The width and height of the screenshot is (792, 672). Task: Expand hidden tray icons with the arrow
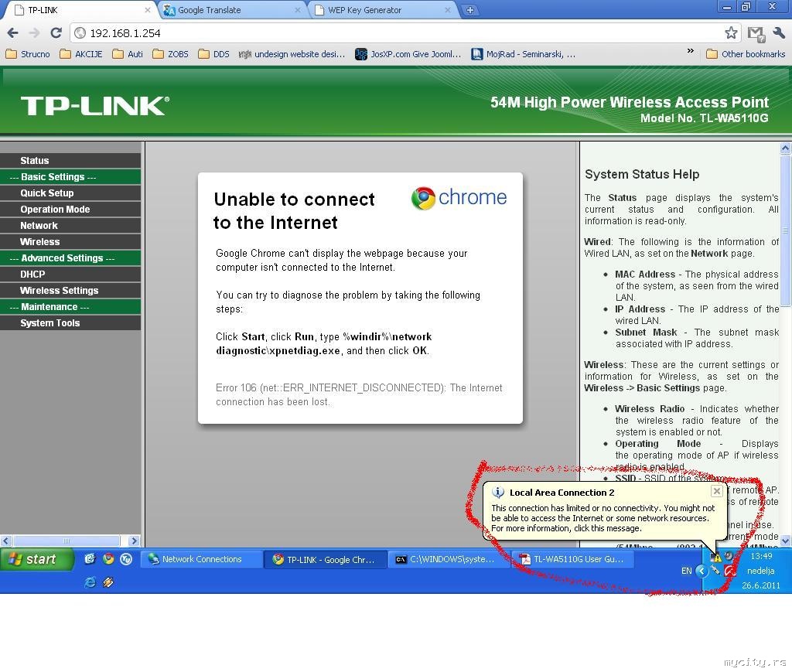[x=701, y=571]
